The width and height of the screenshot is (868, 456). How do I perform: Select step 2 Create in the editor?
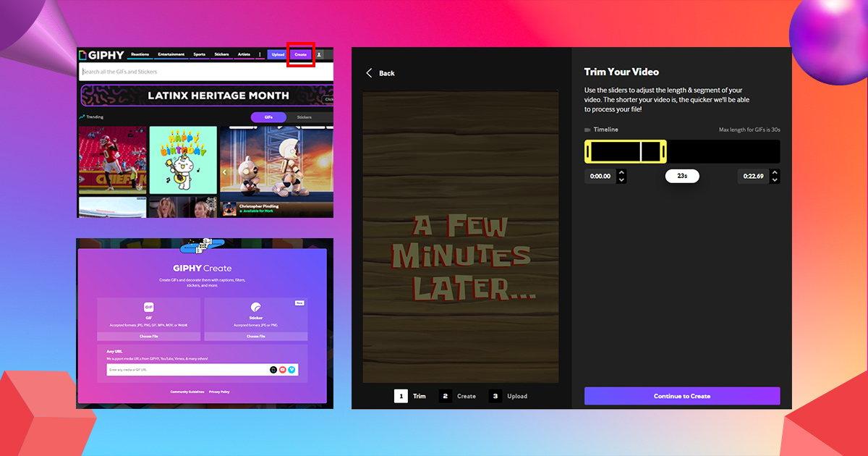coord(457,396)
